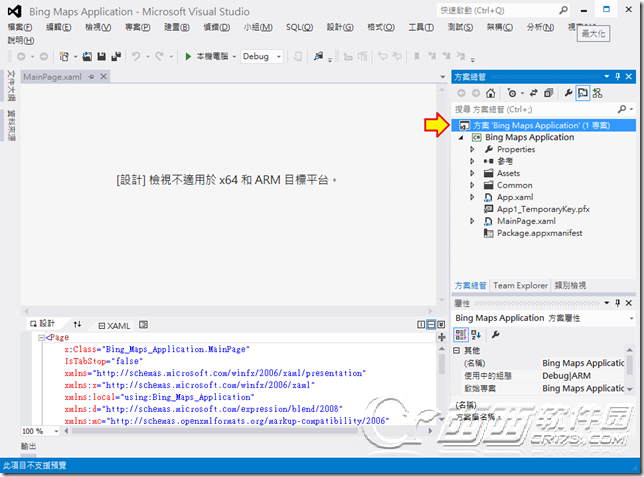Expand the Assets folder node
644x477 pixels.
coord(472,173)
